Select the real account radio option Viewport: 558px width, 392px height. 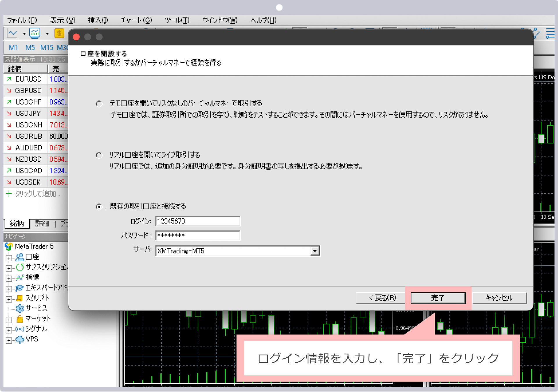[99, 155]
